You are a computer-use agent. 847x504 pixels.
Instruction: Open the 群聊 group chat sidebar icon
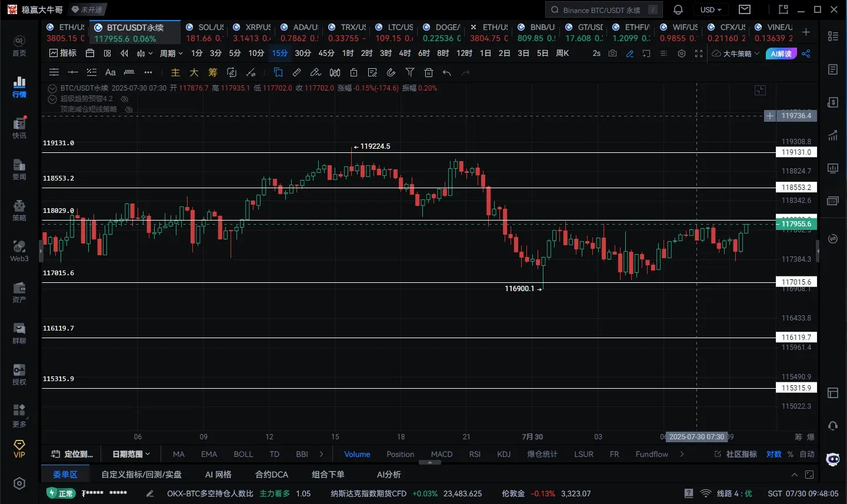point(19,333)
